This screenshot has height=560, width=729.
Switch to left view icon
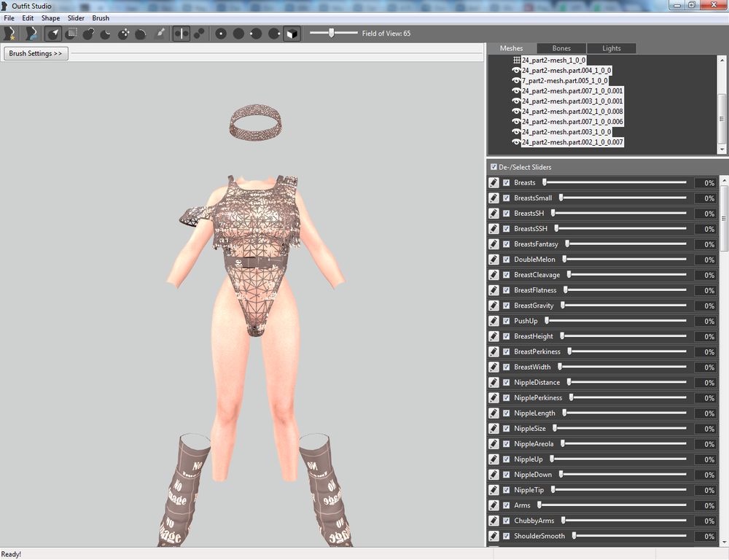click(x=256, y=34)
